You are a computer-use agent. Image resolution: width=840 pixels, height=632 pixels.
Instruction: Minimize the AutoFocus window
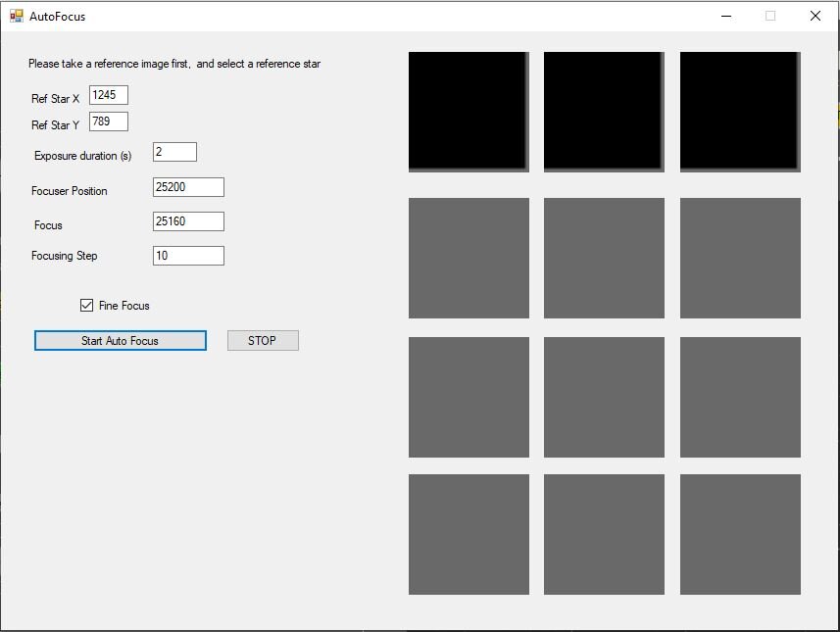tap(726, 16)
